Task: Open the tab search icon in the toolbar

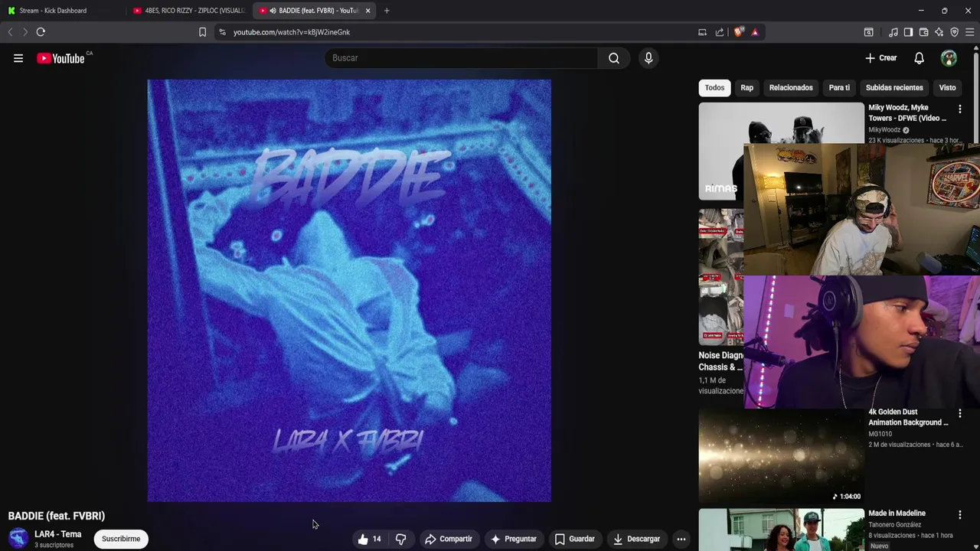Action: point(868,32)
